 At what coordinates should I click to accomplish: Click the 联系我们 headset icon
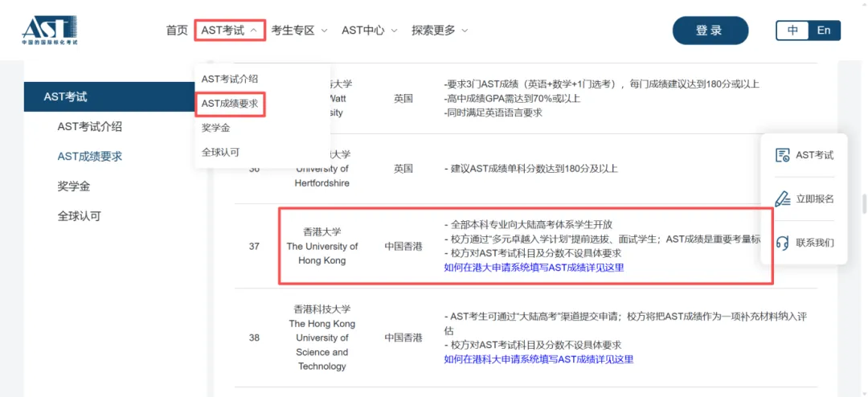[x=782, y=243]
